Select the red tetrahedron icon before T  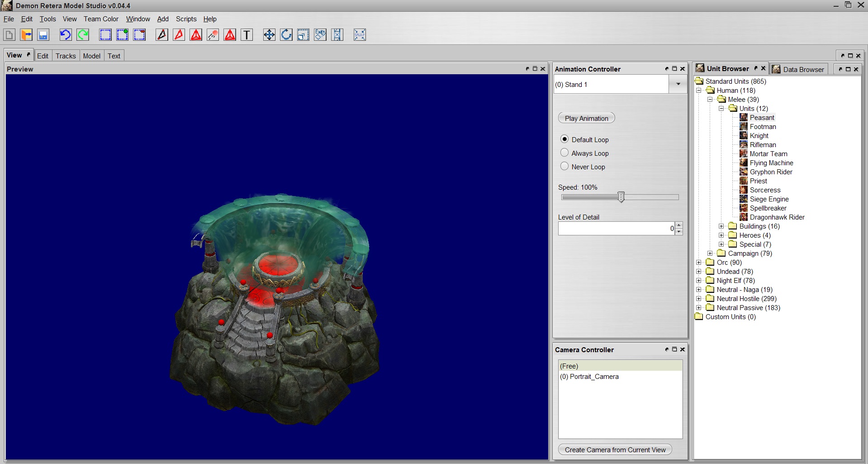coord(230,35)
